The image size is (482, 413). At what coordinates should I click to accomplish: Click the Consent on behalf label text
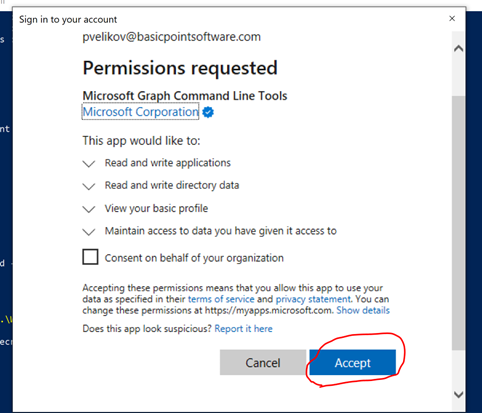click(x=194, y=258)
